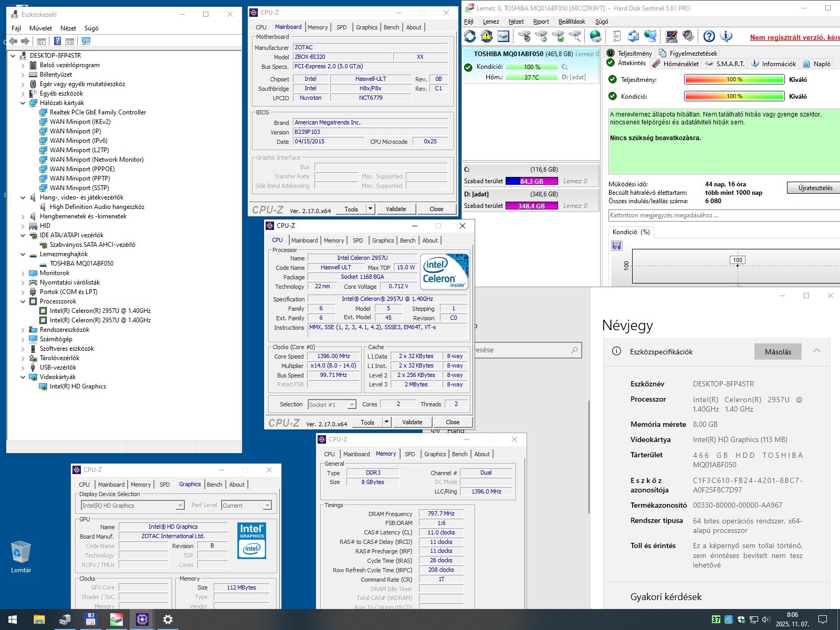Screen dimensions: 840x630
Task: Switch to the S.M.A.R.T. tab
Action: [726, 64]
